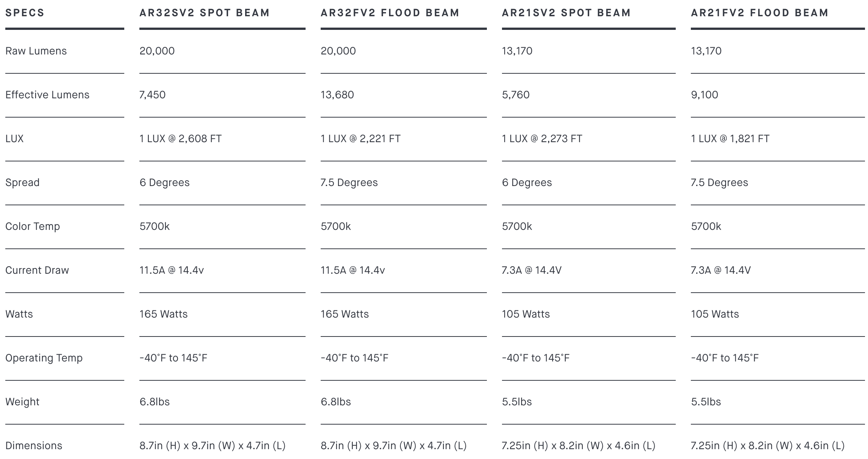The height and width of the screenshot is (459, 868).
Task: Select the Spread row label
Action: (x=22, y=183)
